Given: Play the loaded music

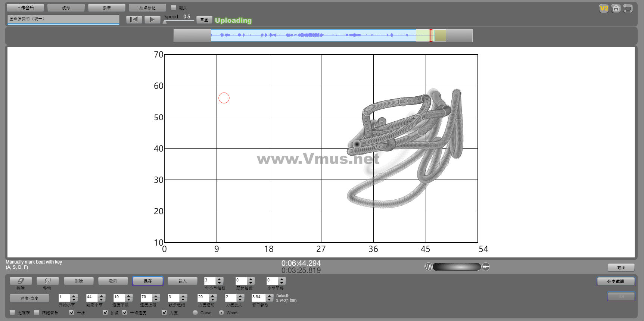Looking at the screenshot, I should pyautogui.click(x=152, y=19).
